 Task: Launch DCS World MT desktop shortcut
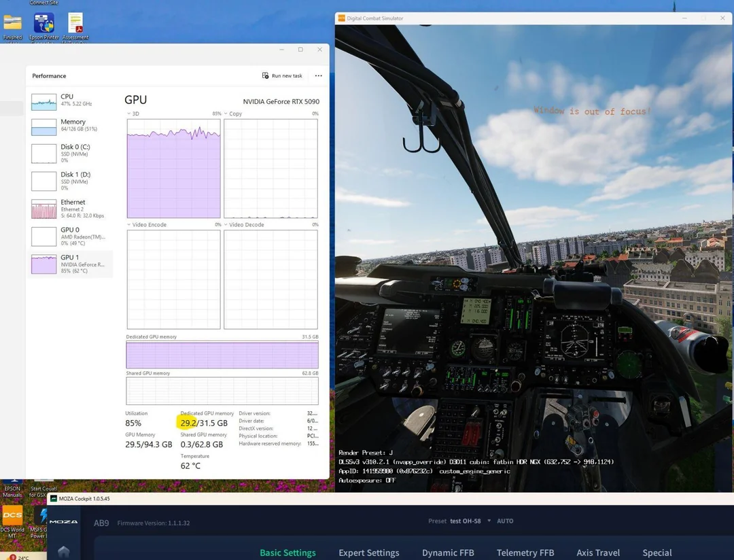coord(12,522)
